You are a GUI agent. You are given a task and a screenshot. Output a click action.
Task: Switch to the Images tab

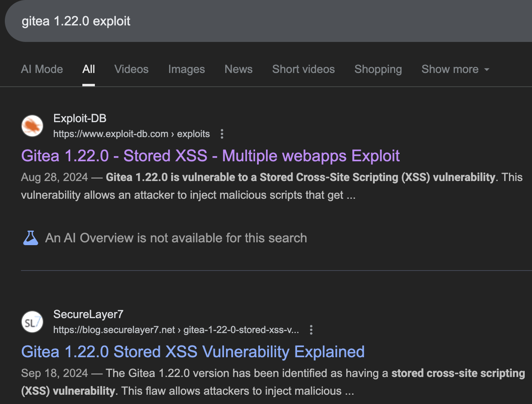186,69
